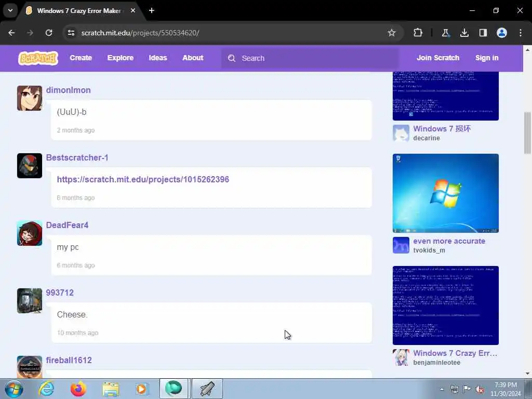Click fireball1612's avatar
532x399 pixels.
point(30,367)
